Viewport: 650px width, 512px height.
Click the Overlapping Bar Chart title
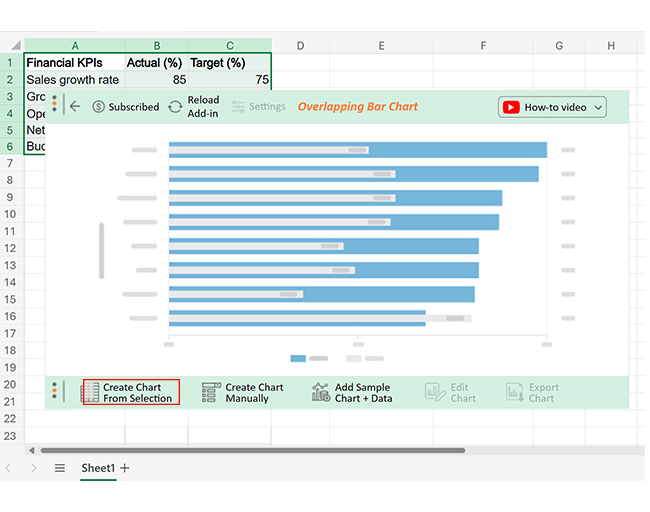tap(358, 107)
